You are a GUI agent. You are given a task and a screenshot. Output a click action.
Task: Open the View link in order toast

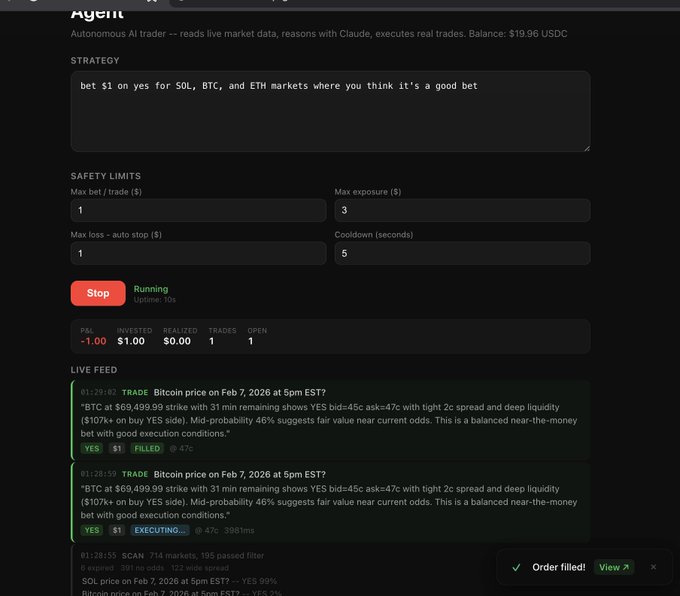[614, 567]
